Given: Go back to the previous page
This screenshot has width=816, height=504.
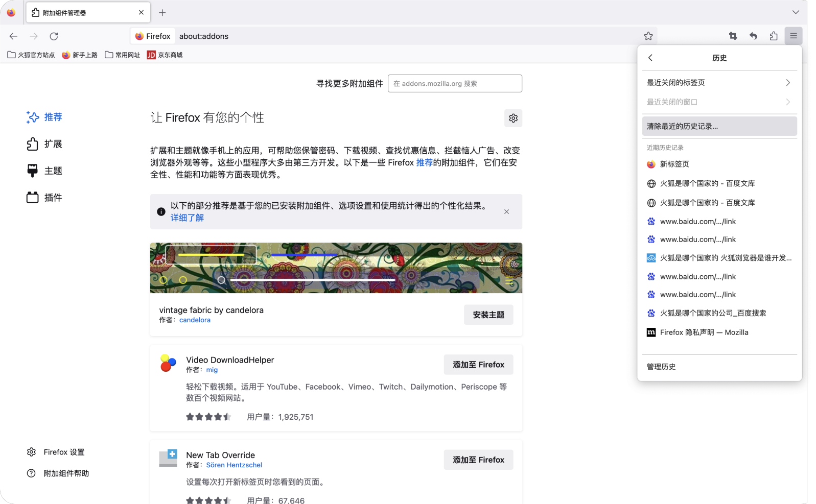Looking at the screenshot, I should [13, 36].
